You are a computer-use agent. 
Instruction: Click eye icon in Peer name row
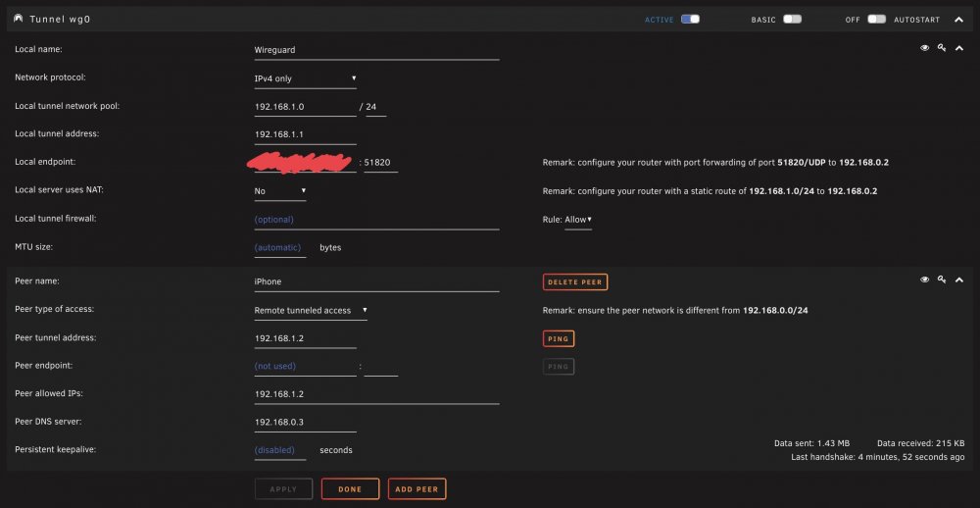click(x=924, y=279)
